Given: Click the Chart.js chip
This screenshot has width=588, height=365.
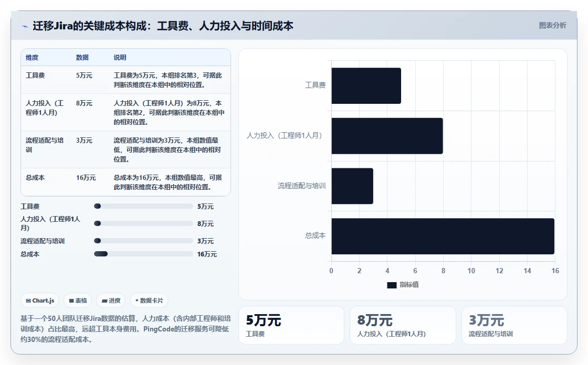Looking at the screenshot, I should point(40,300).
